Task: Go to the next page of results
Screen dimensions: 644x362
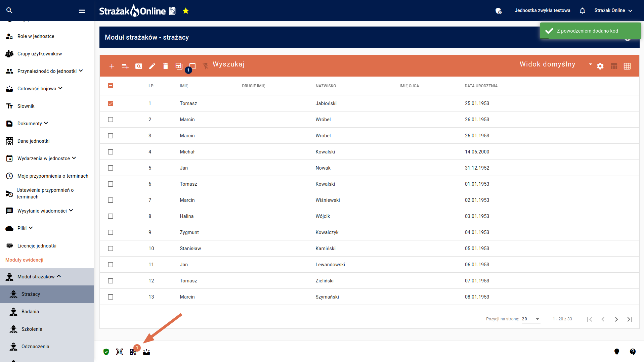Action: 616,319
